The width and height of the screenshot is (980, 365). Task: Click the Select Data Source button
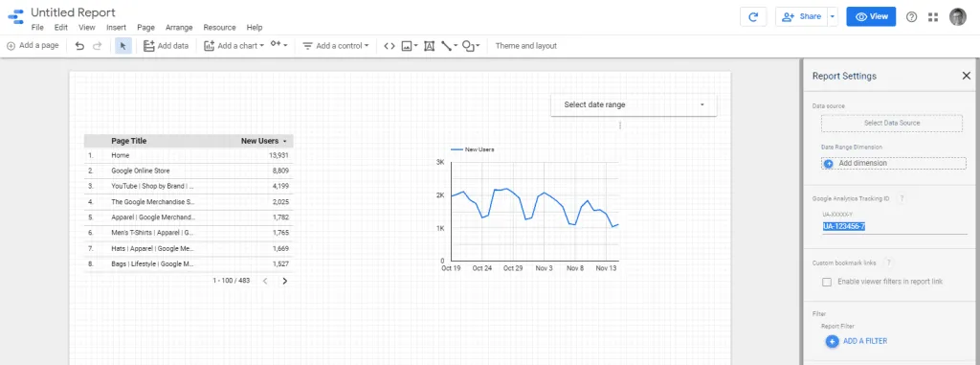coord(892,124)
